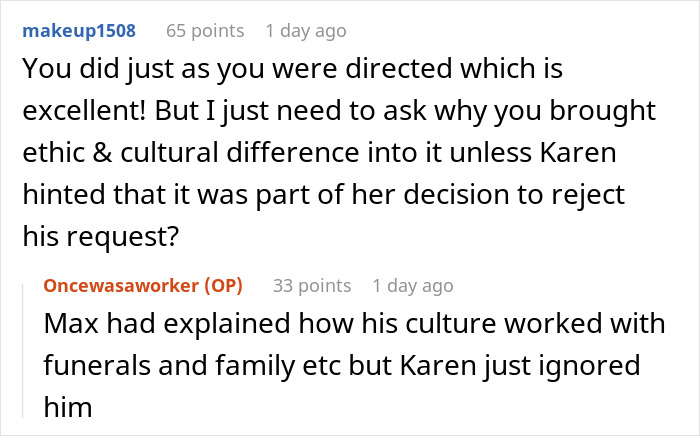Click the word 'ignored' in OP's reply

click(x=591, y=365)
